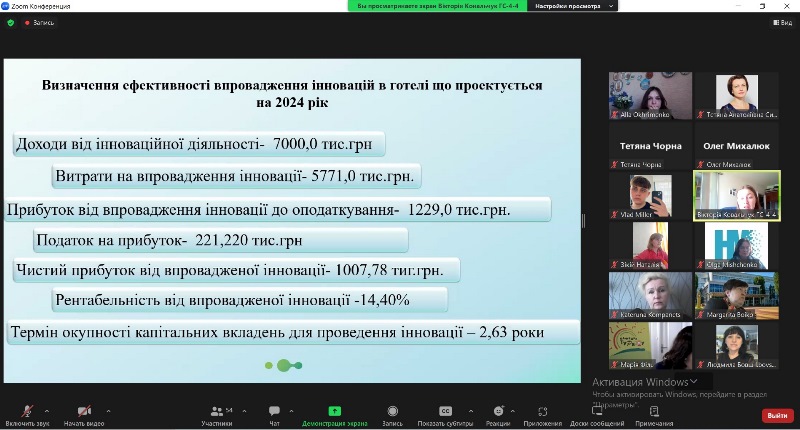Select Тетяна Анатоліївна video thumbnail
The height and width of the screenshot is (430, 800).
click(737, 95)
